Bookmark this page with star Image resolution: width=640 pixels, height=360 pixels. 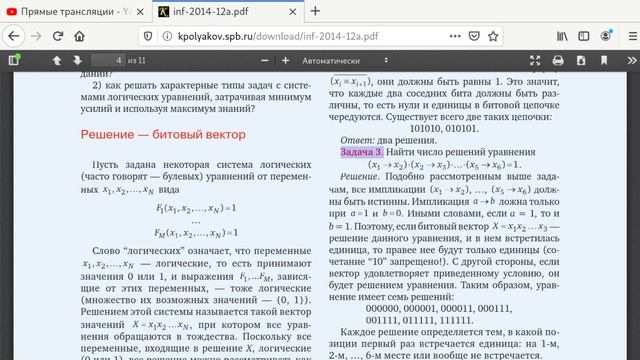click(x=493, y=36)
